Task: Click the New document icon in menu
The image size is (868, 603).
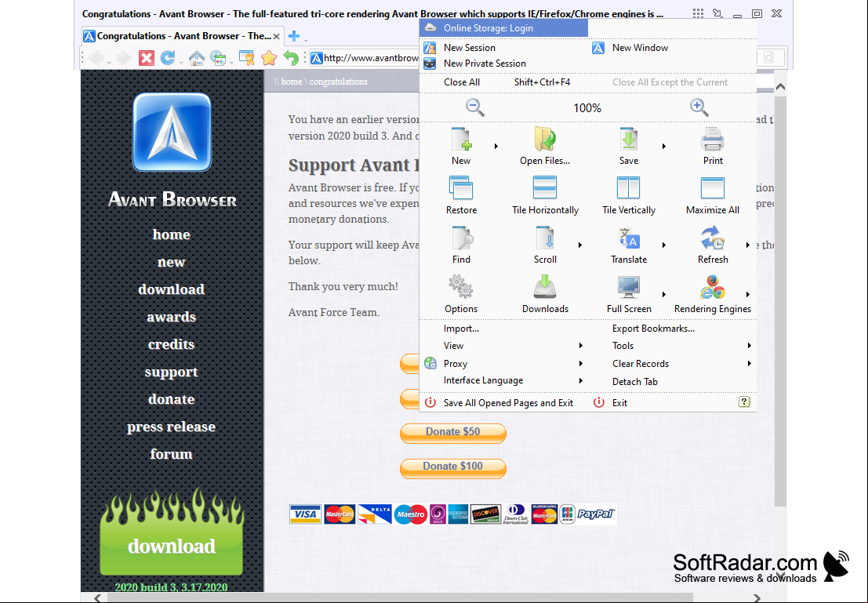Action: (461, 139)
